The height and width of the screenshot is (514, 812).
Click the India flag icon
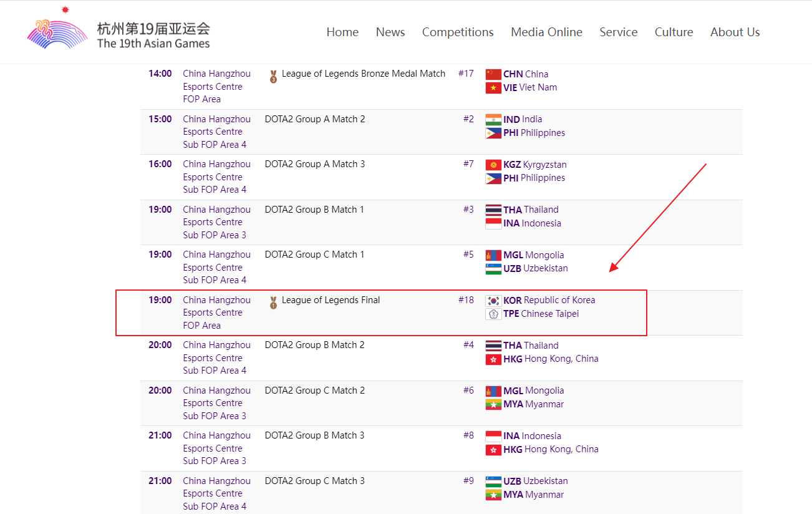(493, 120)
